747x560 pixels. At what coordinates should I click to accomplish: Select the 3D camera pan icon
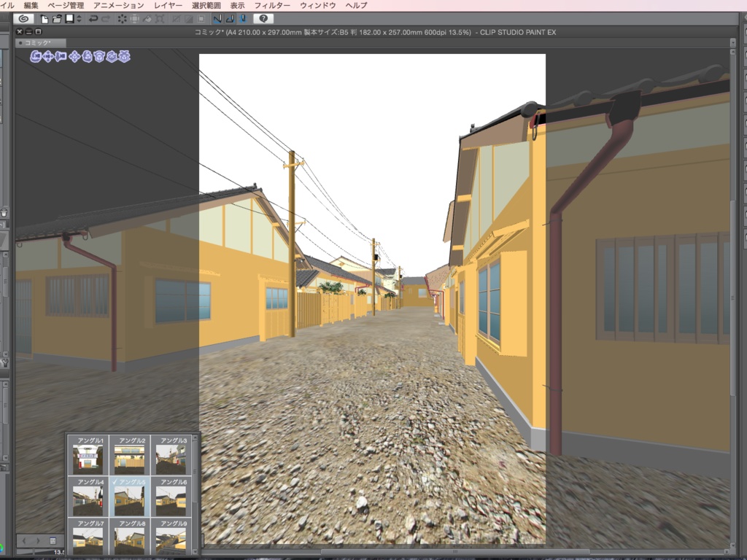coord(47,57)
